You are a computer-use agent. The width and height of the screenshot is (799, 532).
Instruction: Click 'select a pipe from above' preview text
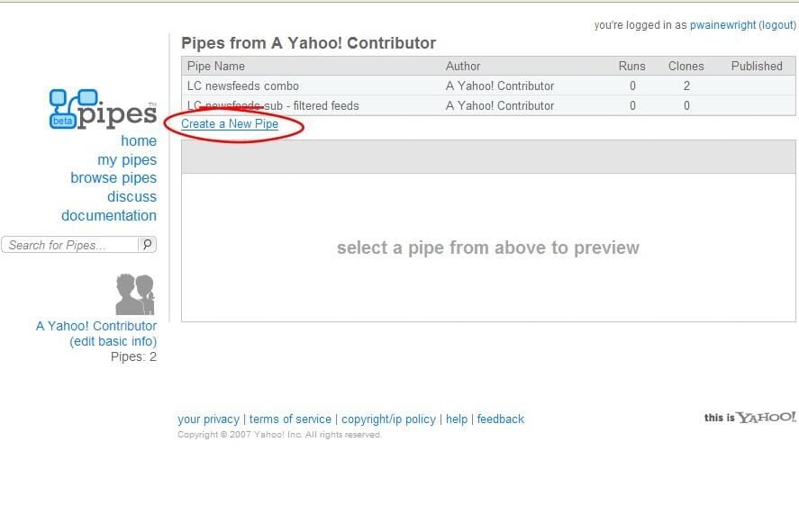pos(488,248)
